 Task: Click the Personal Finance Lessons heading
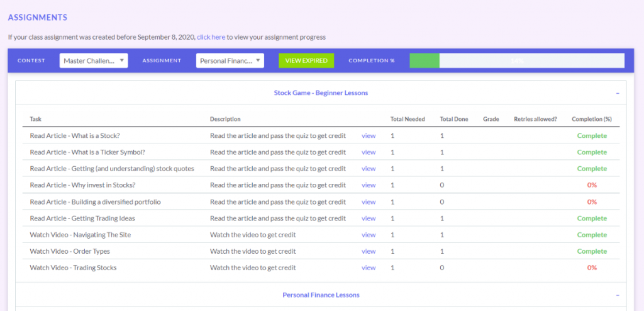tap(321, 295)
